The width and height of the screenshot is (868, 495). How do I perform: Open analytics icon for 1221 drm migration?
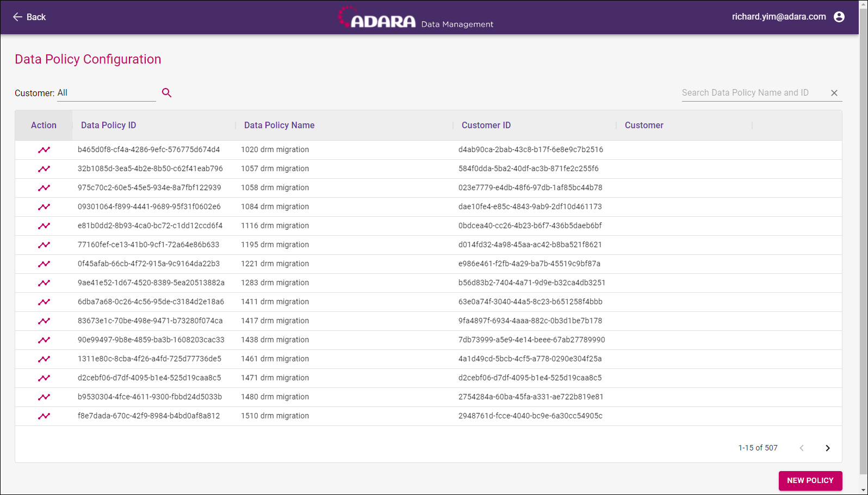point(44,264)
